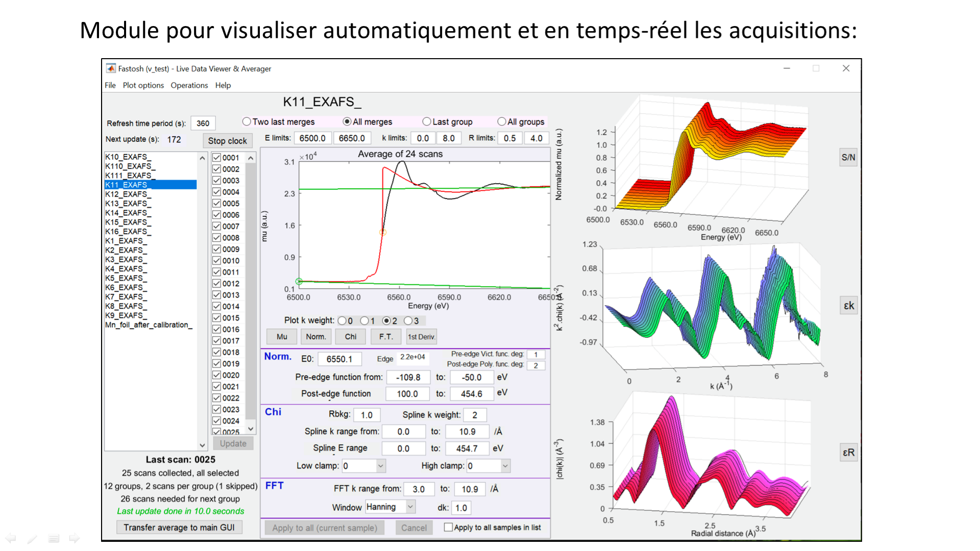Select Two last merges radio button

point(247,121)
